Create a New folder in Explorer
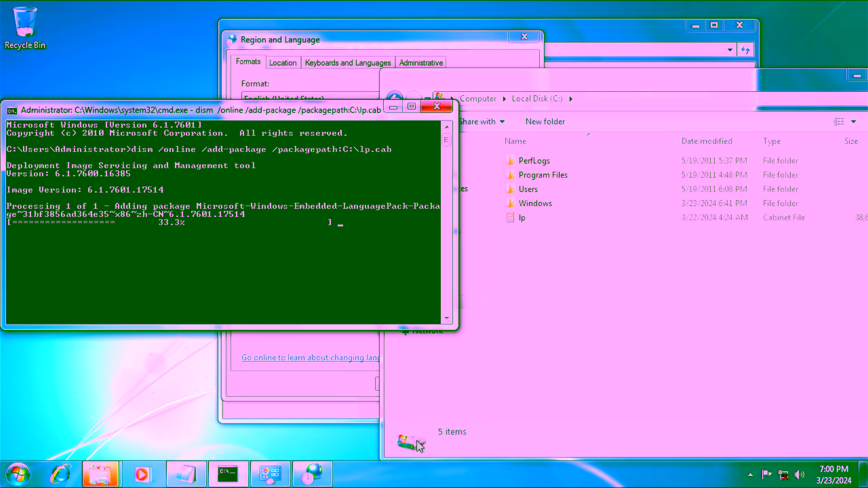The image size is (868, 488). [x=545, y=122]
